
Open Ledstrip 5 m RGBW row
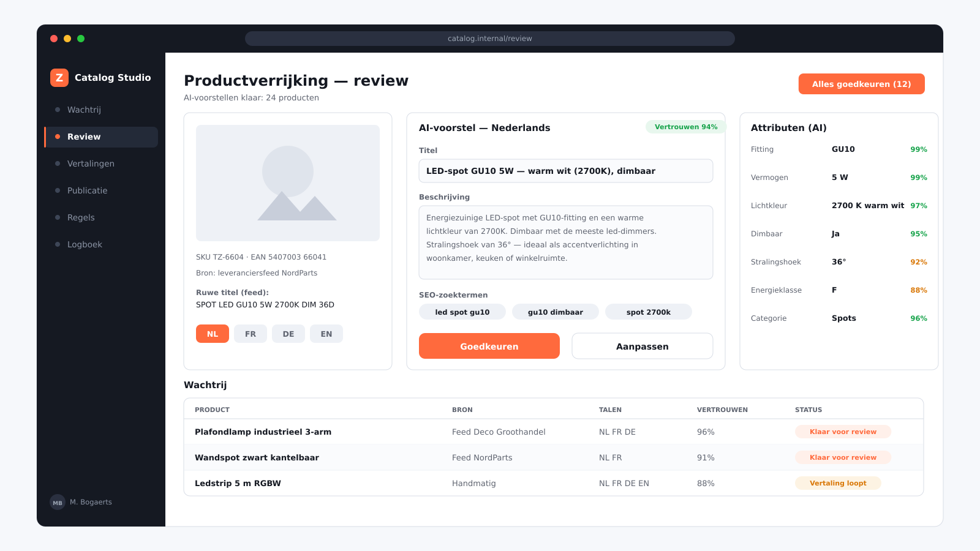[554, 483]
